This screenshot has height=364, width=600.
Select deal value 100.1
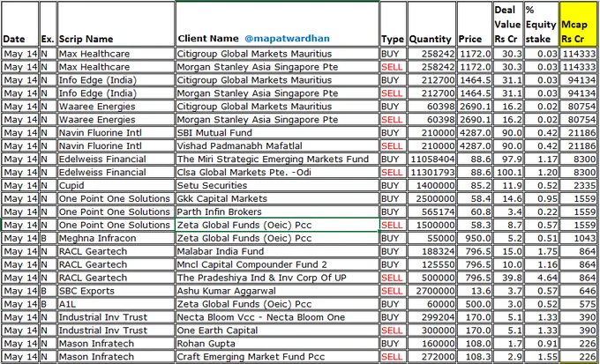pos(510,173)
